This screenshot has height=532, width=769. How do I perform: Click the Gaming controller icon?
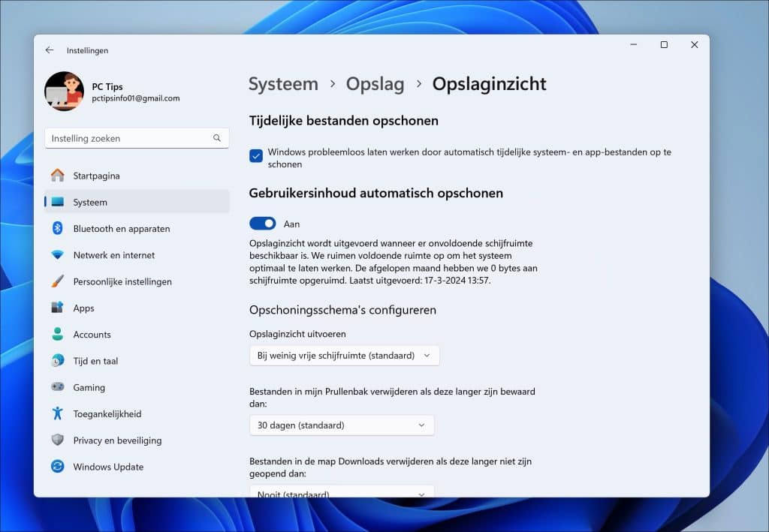tap(57, 387)
